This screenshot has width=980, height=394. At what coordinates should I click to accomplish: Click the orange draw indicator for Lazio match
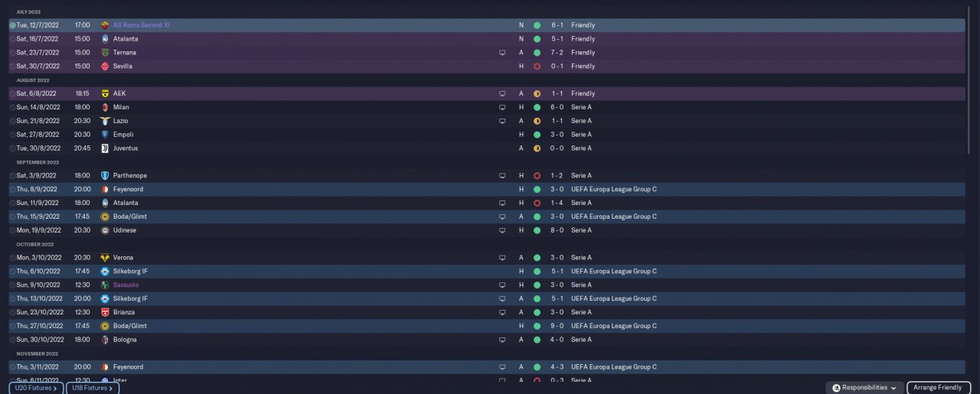click(x=537, y=121)
